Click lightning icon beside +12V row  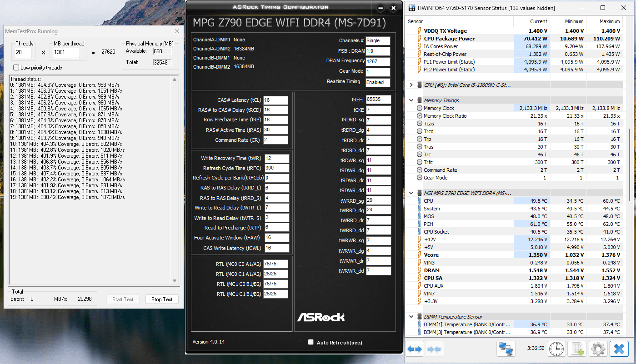pos(419,239)
